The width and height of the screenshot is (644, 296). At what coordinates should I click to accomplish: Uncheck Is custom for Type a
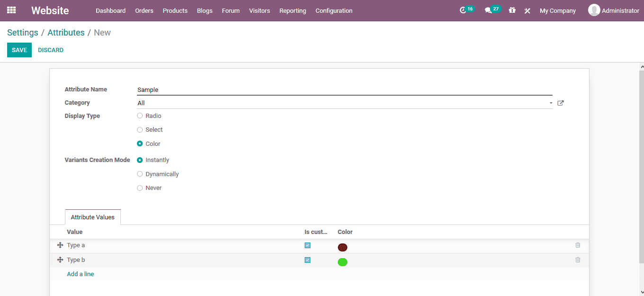[x=308, y=245]
